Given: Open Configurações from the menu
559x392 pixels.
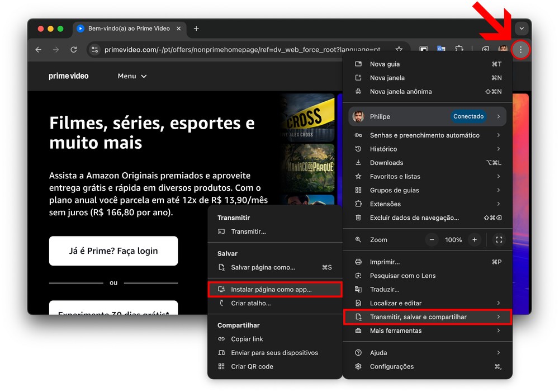Looking at the screenshot, I should pos(428,366).
